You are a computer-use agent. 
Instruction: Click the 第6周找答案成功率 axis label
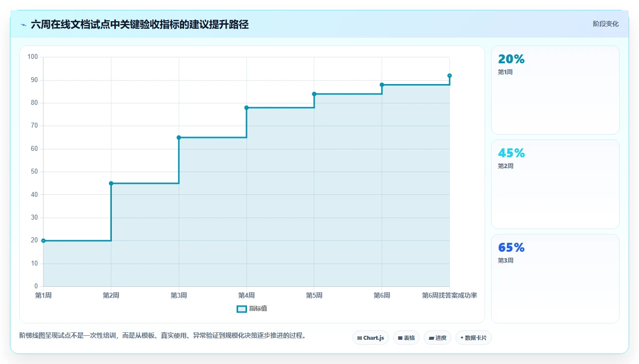click(449, 295)
